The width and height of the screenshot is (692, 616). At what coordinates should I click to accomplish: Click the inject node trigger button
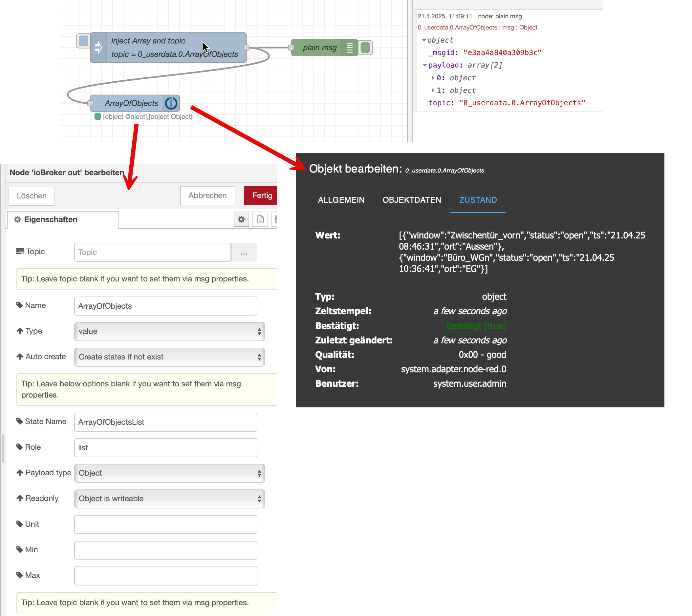83,41
